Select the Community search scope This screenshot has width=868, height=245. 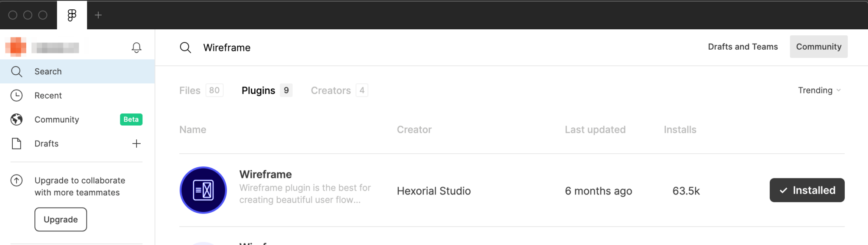click(819, 47)
